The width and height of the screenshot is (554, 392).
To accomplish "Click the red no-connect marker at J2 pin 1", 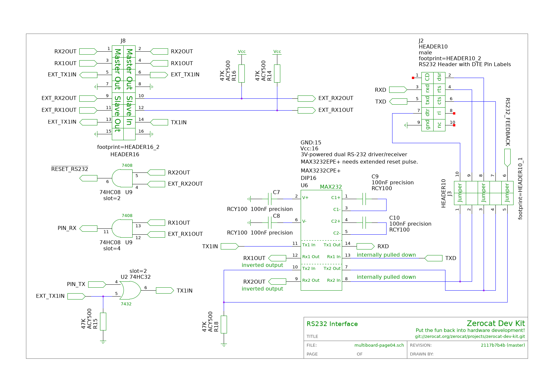I will point(413,78).
